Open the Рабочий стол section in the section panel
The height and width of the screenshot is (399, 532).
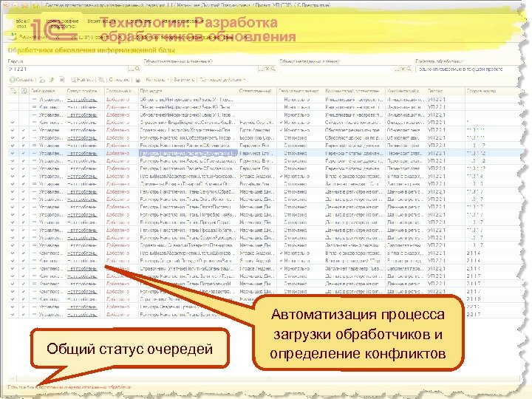22,24
